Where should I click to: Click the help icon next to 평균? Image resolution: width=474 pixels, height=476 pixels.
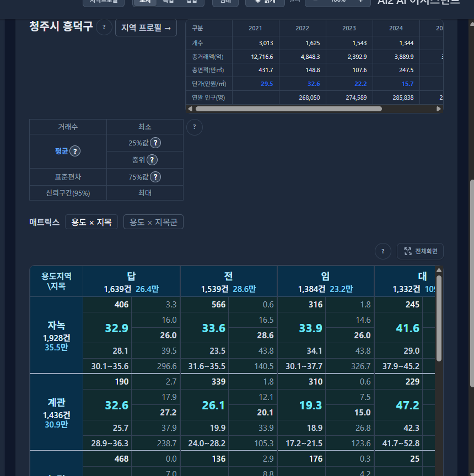75,151
